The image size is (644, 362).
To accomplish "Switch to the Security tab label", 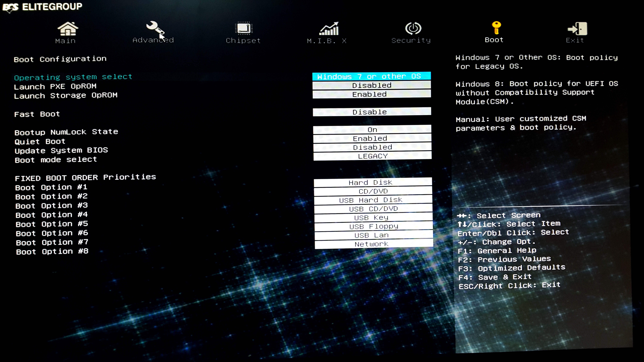I will point(411,40).
